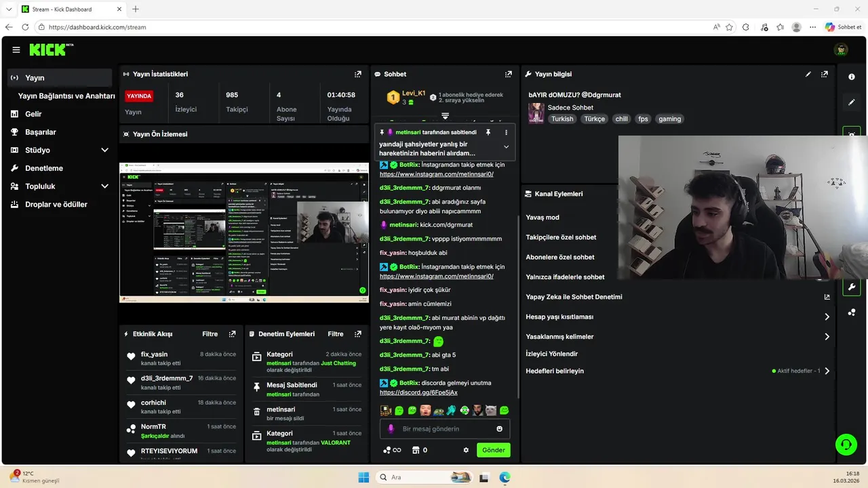Select Yayın in the sidebar
The width and height of the screenshot is (868, 488).
tap(60, 78)
